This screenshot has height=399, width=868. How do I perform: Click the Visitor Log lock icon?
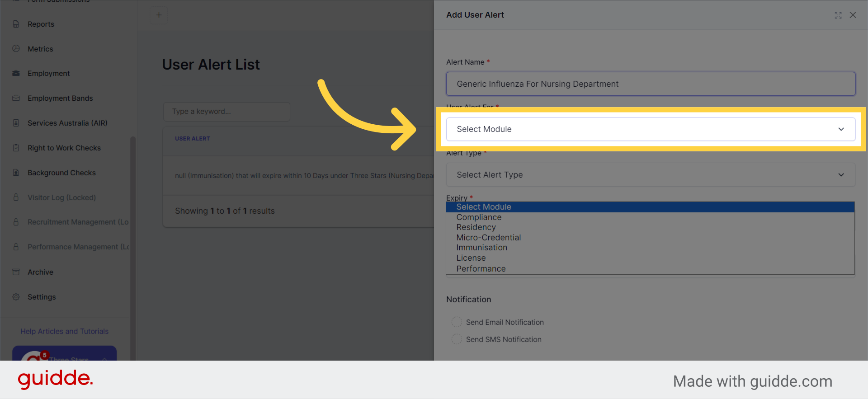[x=16, y=197]
